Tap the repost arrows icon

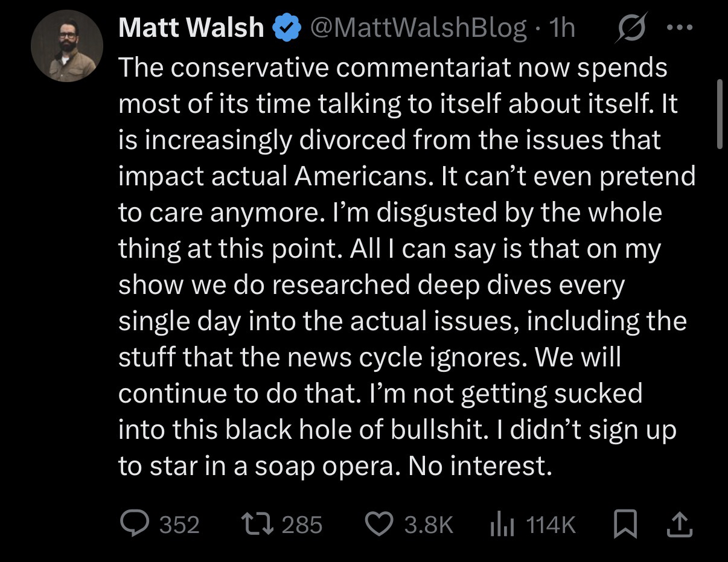[x=257, y=524]
